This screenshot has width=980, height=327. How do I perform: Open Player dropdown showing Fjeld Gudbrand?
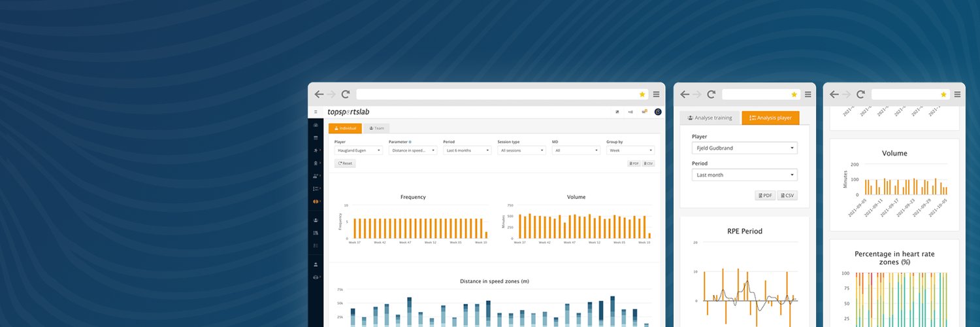(745, 148)
